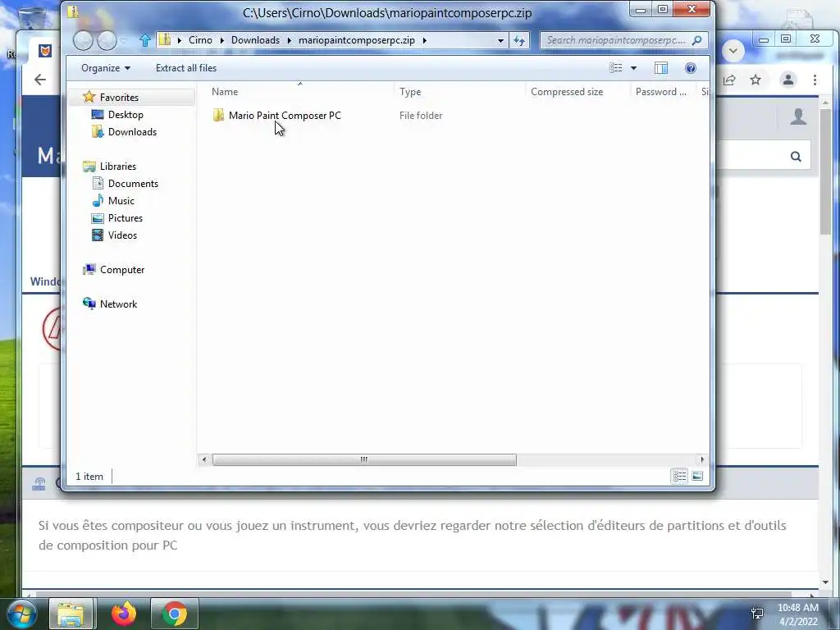840x630 pixels.
Task: Click the change view icon
Action: click(616, 68)
